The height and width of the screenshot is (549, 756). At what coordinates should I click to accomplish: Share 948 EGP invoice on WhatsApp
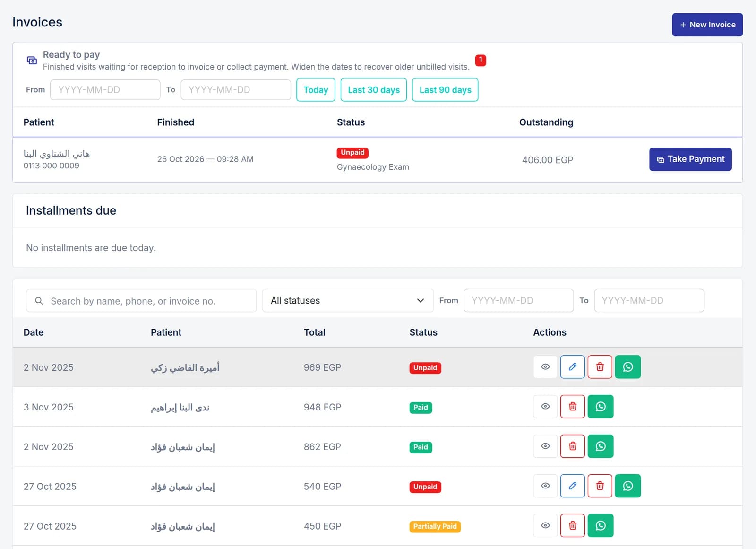pyautogui.click(x=601, y=407)
